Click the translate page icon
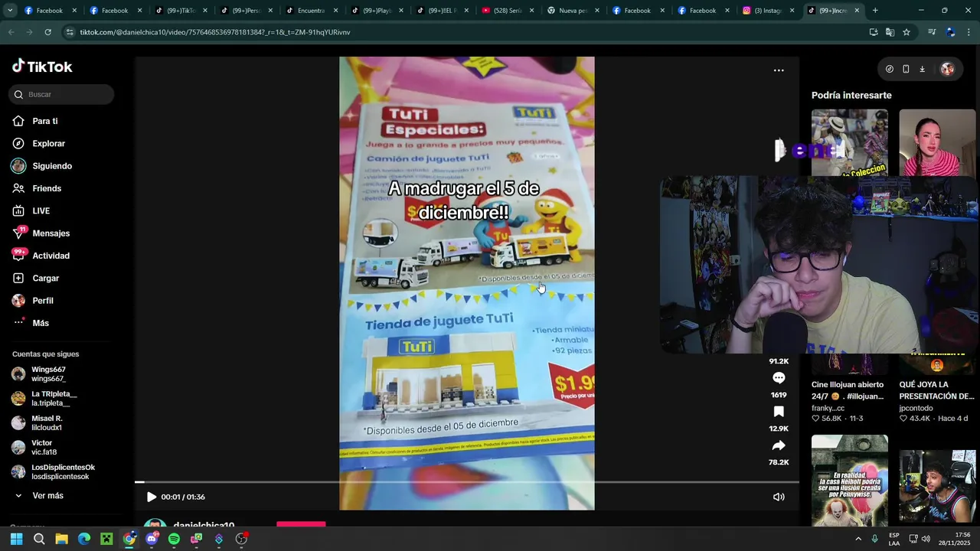The image size is (980, 551). point(890,32)
